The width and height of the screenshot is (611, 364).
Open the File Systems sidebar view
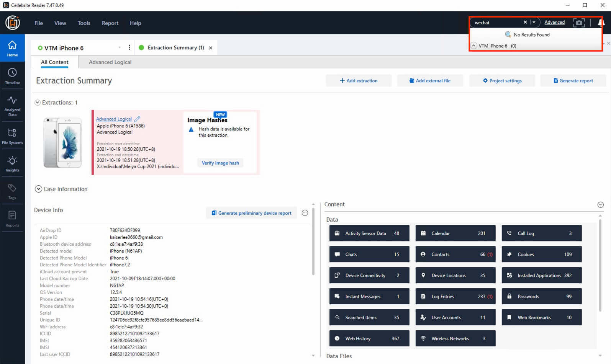12,136
